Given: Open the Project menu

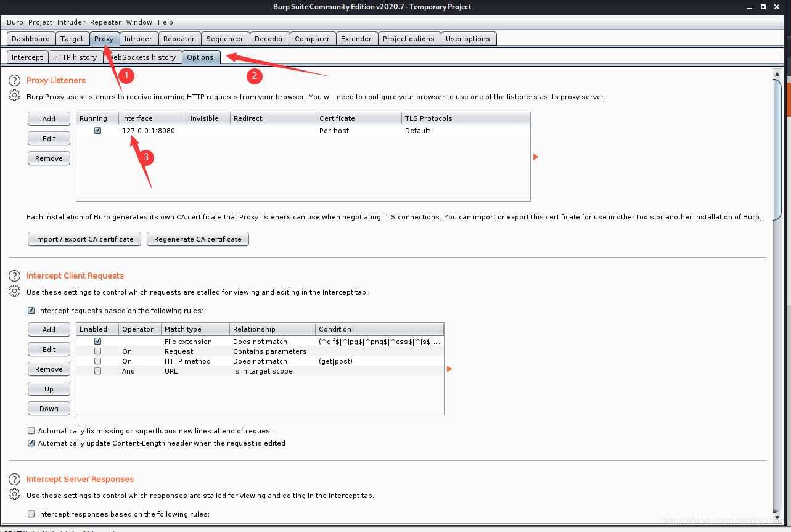Looking at the screenshot, I should (41, 22).
